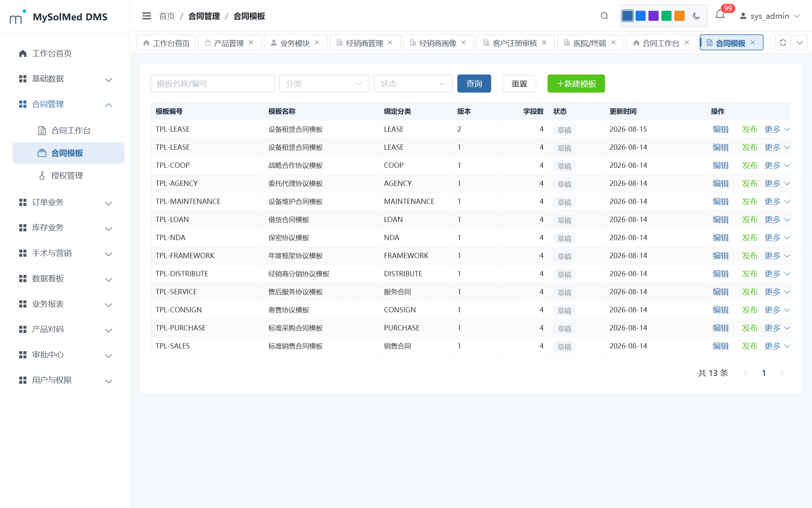Switch to 客户注册审核 tab
The image size is (812, 508).
click(515, 43)
